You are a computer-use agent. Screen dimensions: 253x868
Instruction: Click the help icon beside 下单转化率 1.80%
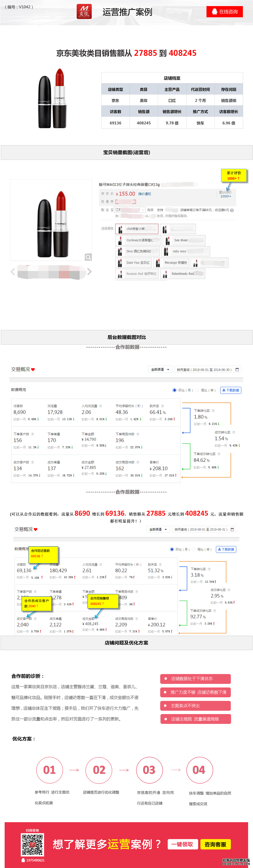coord(213,411)
